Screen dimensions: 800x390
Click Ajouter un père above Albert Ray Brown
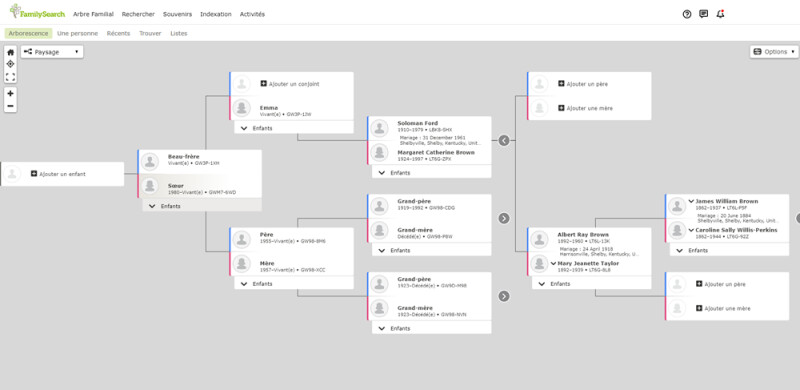(x=583, y=84)
